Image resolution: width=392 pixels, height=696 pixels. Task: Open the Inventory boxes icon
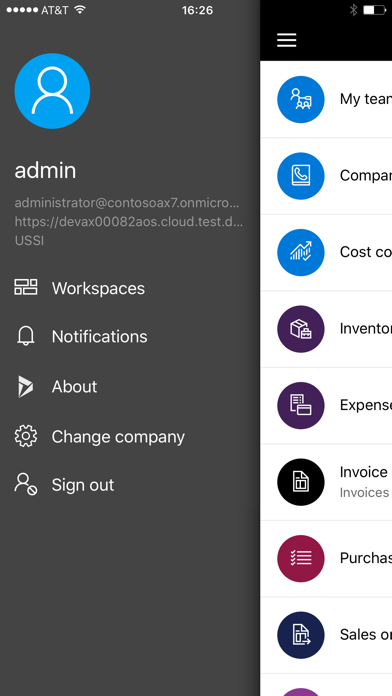point(301,329)
